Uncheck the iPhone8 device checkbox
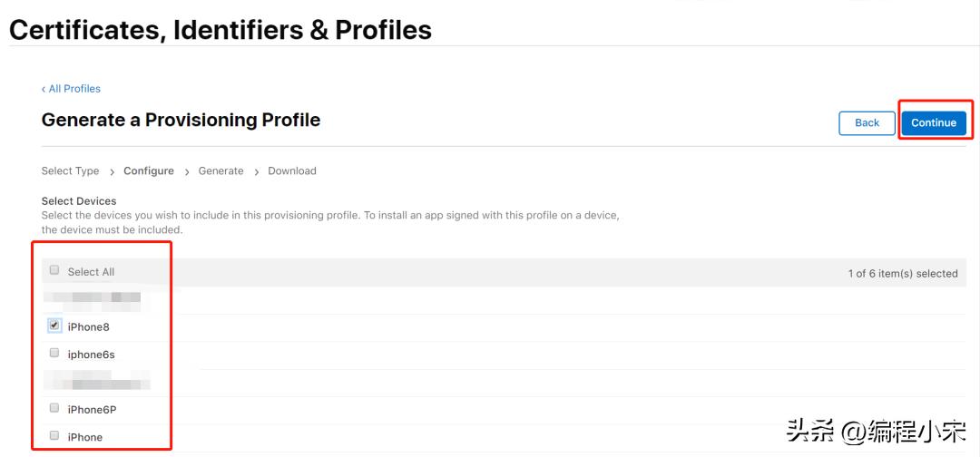 coord(54,325)
